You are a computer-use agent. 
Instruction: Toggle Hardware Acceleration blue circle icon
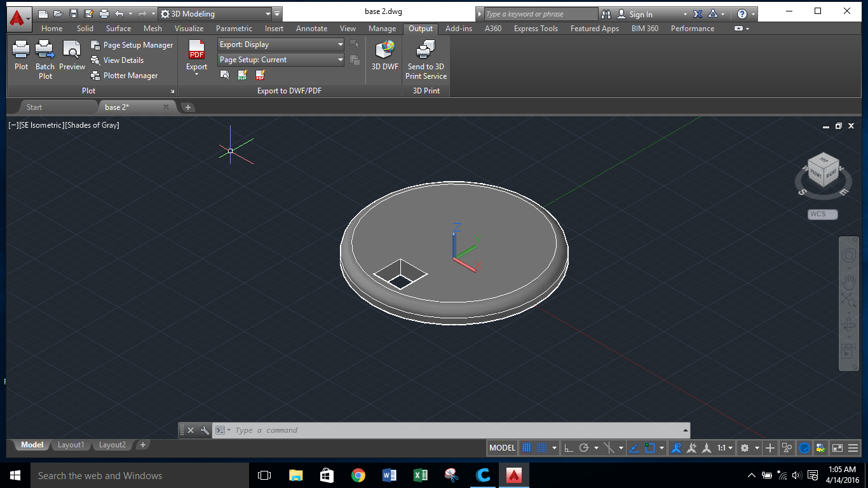coord(804,448)
